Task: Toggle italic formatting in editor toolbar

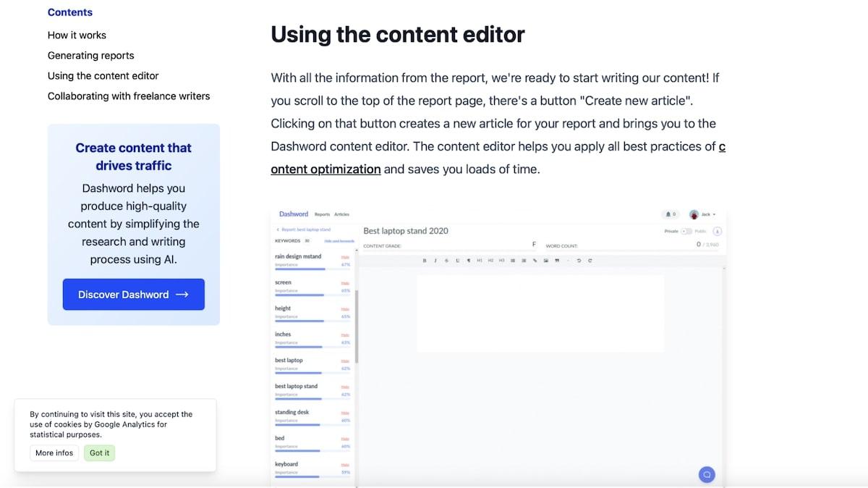Action: (435, 261)
